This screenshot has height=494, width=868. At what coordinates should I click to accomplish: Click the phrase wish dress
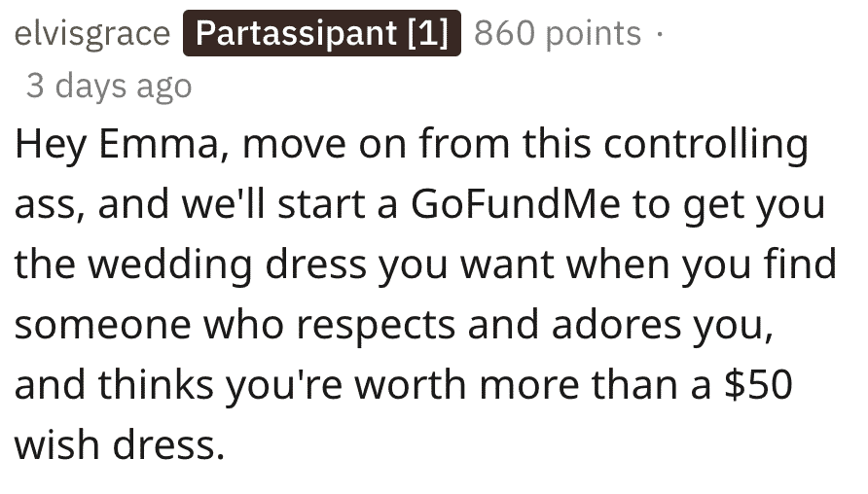[x=120, y=444]
